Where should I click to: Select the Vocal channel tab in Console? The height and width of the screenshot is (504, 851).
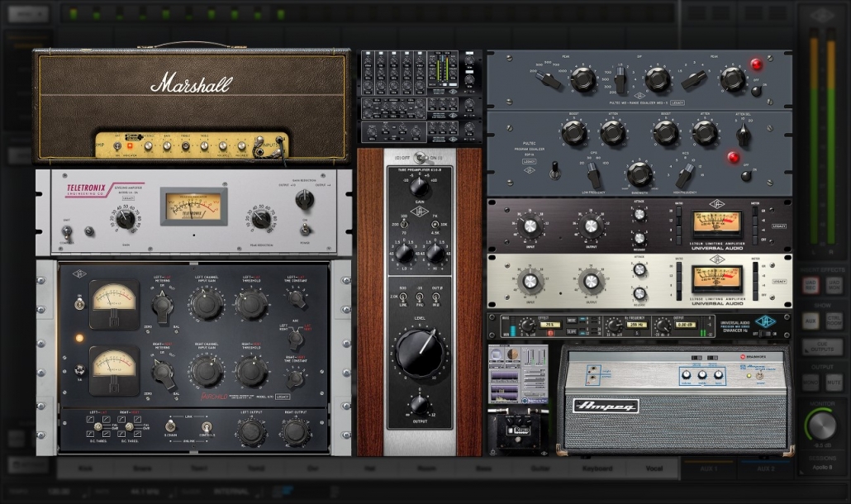654,468
